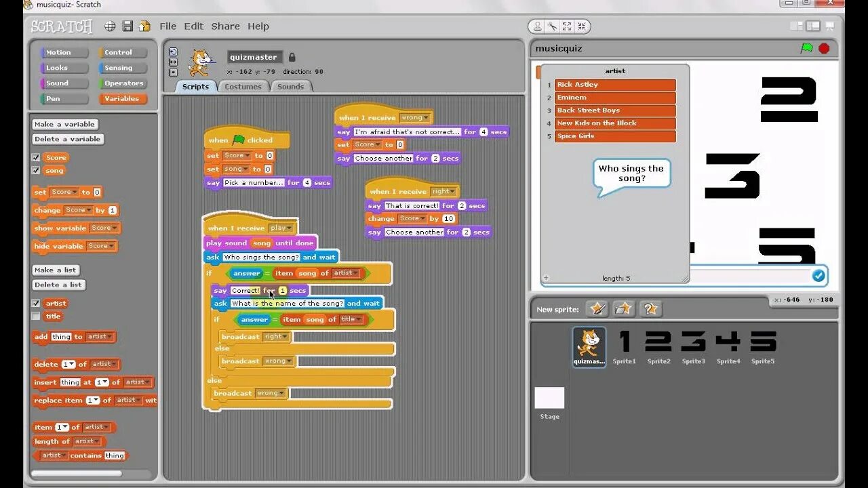
Task: Click the block palette horizontal scrollbar
Action: point(78,473)
